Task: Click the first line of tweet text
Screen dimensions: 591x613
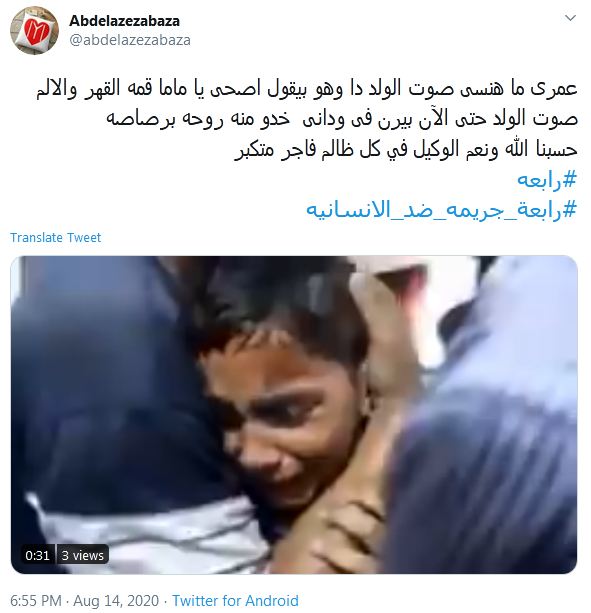Action: pos(307,89)
